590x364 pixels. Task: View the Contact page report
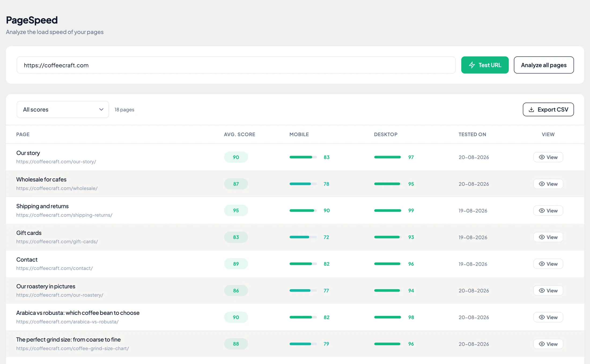coord(548,264)
